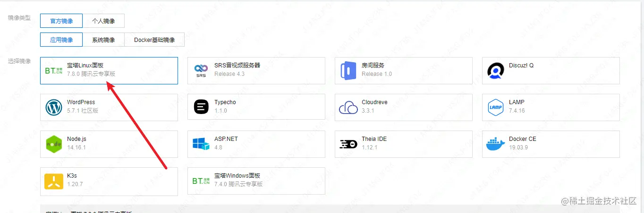Choose the 宝塔Windows面板 image name
Viewport: 644px width, 213px height.
tap(237, 176)
